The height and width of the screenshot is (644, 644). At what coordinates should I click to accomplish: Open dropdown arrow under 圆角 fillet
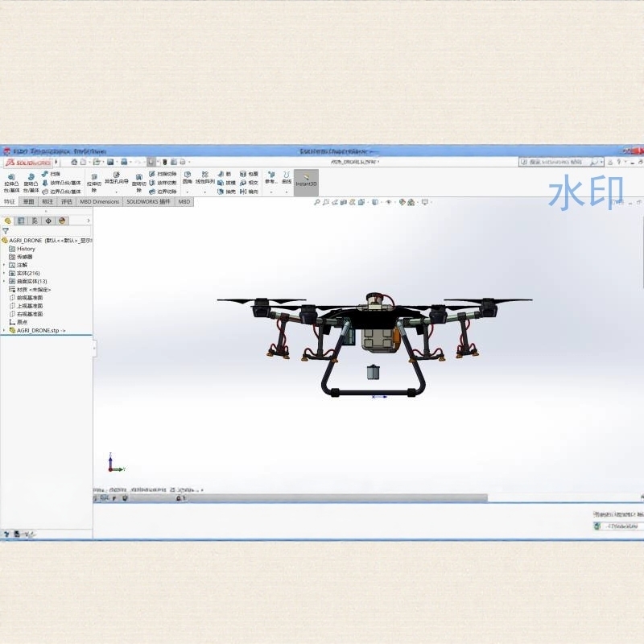188,192
